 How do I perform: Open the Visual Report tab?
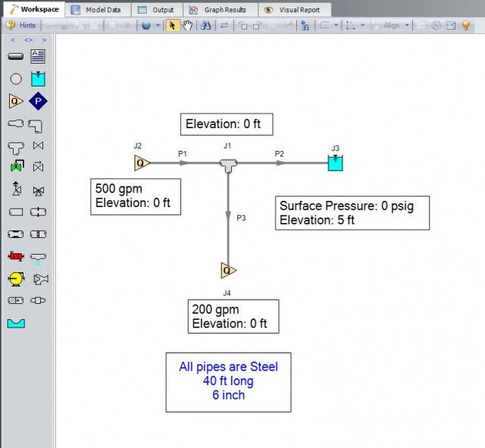coord(293,10)
